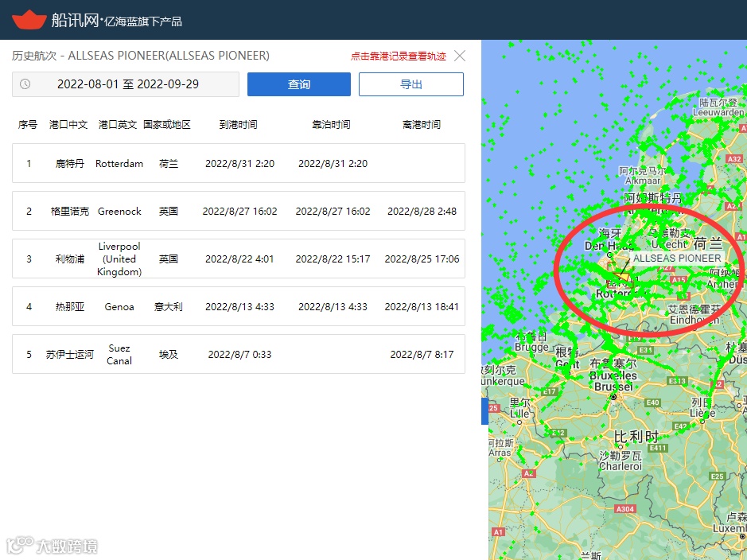The image size is (747, 560).
Task: Click the 船讯网 site title
Action: (x=75, y=20)
